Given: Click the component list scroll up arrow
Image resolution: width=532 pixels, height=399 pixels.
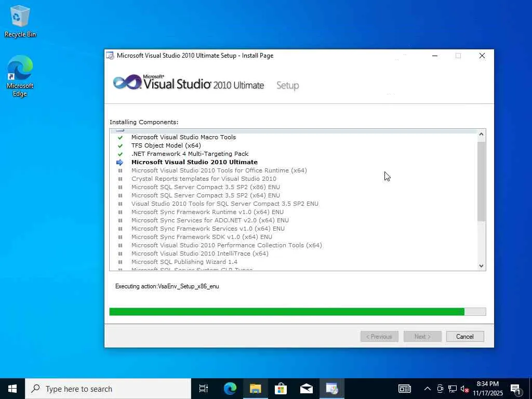Looking at the screenshot, I should click(x=481, y=135).
